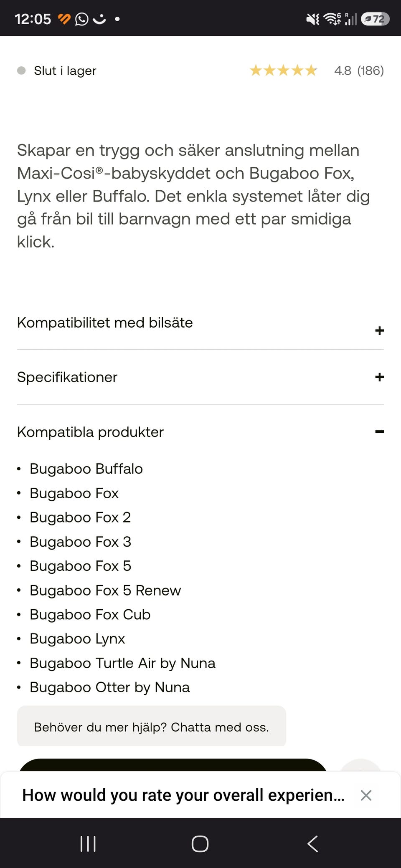This screenshot has height=868, width=401.
Task: Expand Kompatibilitet med bilsäte plus icon
Action: tap(379, 331)
